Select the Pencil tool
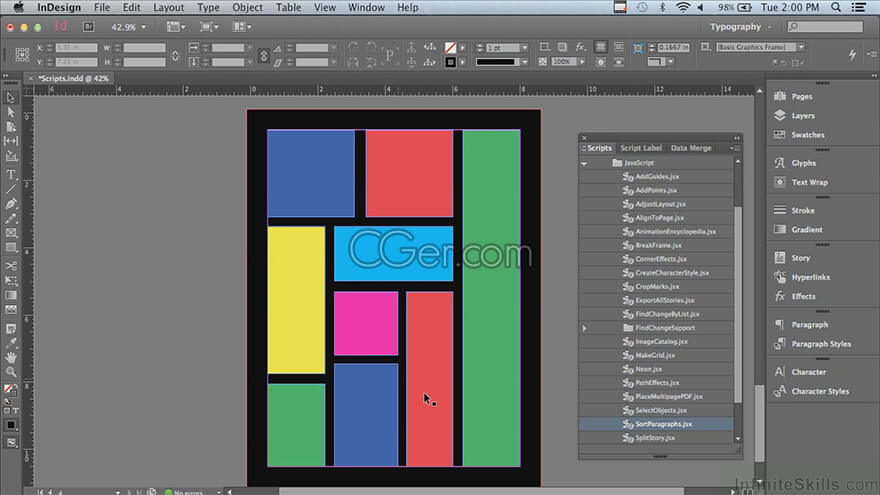This screenshot has height=495, width=880. 11,218
